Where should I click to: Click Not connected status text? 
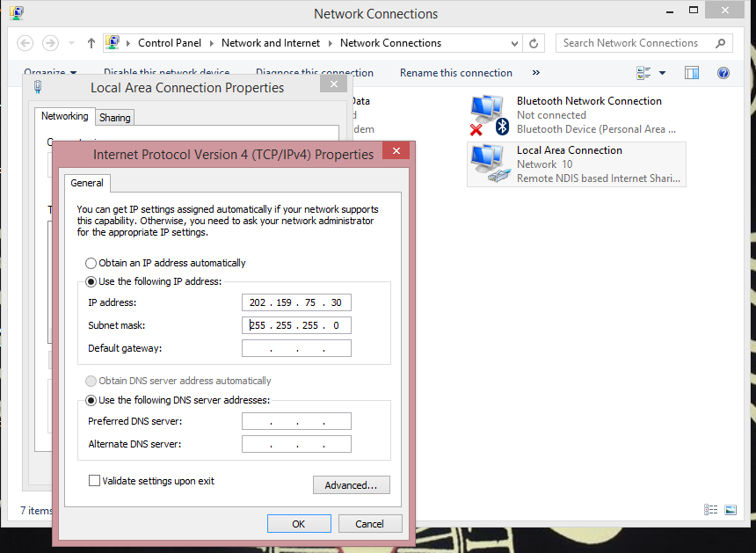click(551, 115)
